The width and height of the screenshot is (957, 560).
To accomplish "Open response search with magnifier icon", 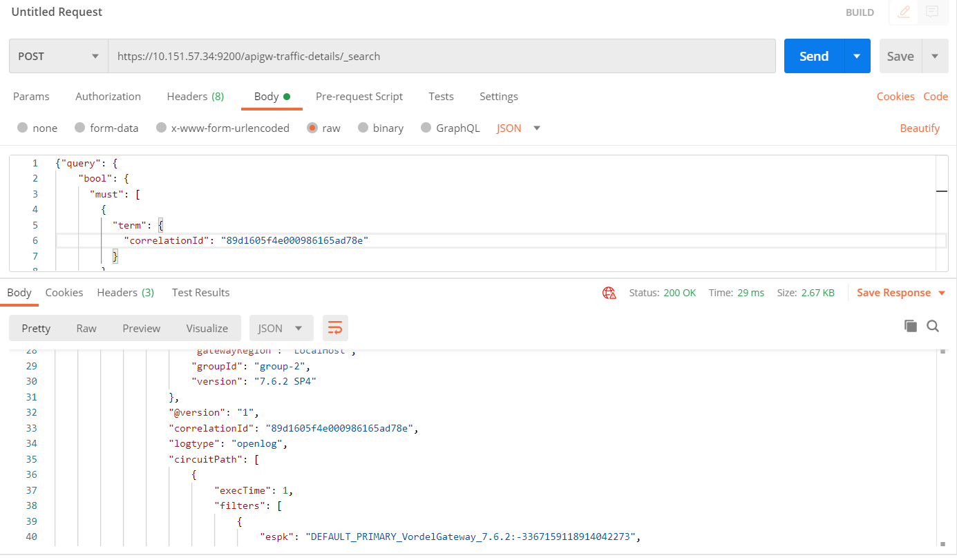I will point(934,325).
